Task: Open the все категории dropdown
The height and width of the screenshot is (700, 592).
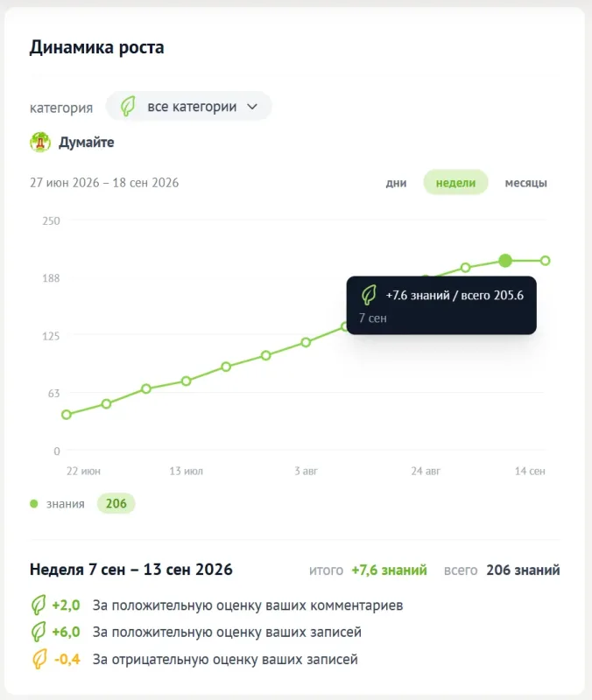Action: (188, 106)
